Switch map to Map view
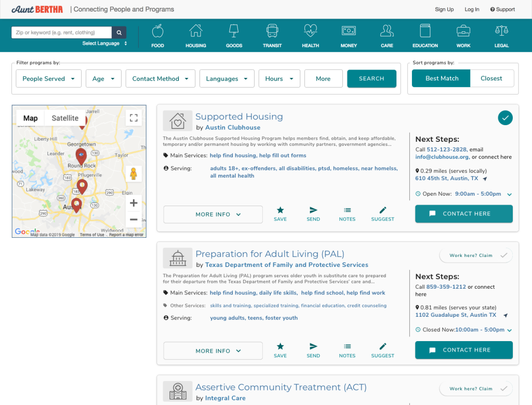The width and height of the screenshot is (532, 405). pyautogui.click(x=31, y=118)
